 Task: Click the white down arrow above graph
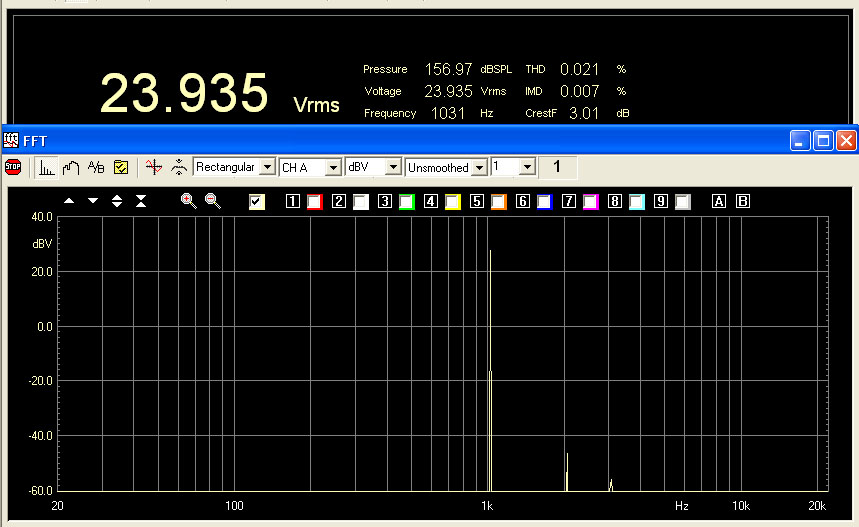pyautogui.click(x=93, y=201)
